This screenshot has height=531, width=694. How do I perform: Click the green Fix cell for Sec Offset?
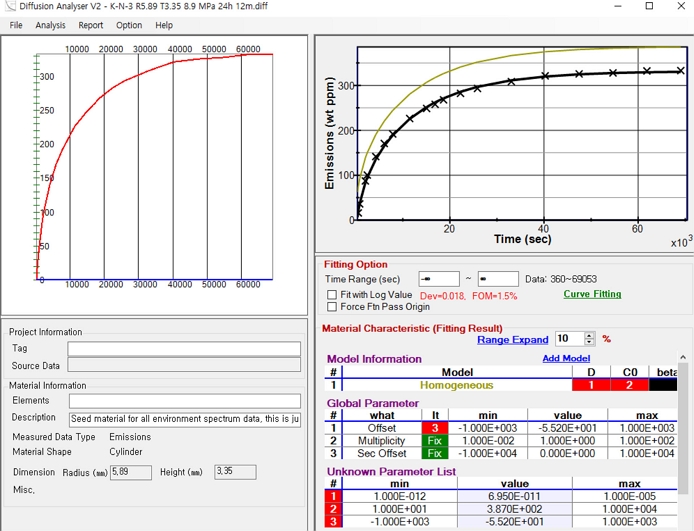tap(435, 453)
